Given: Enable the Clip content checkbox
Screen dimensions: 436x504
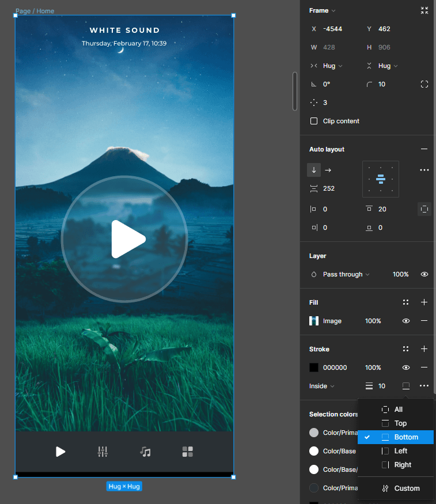Looking at the screenshot, I should pos(314,121).
